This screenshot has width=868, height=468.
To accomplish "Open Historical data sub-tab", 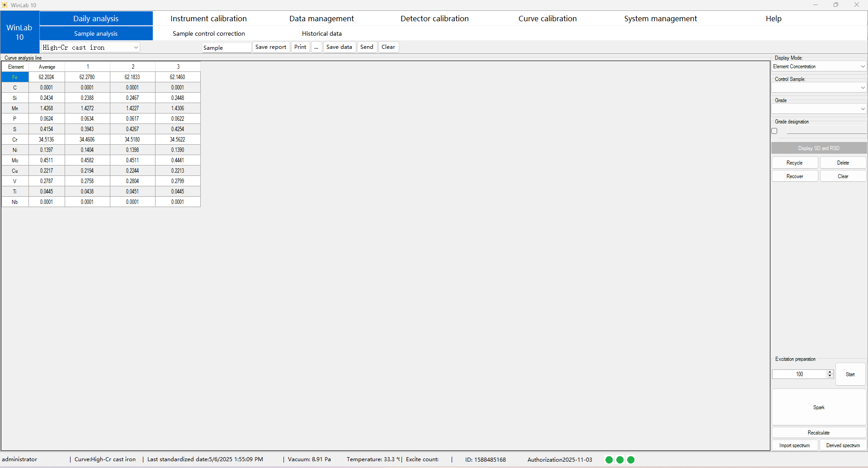I will 321,33.
